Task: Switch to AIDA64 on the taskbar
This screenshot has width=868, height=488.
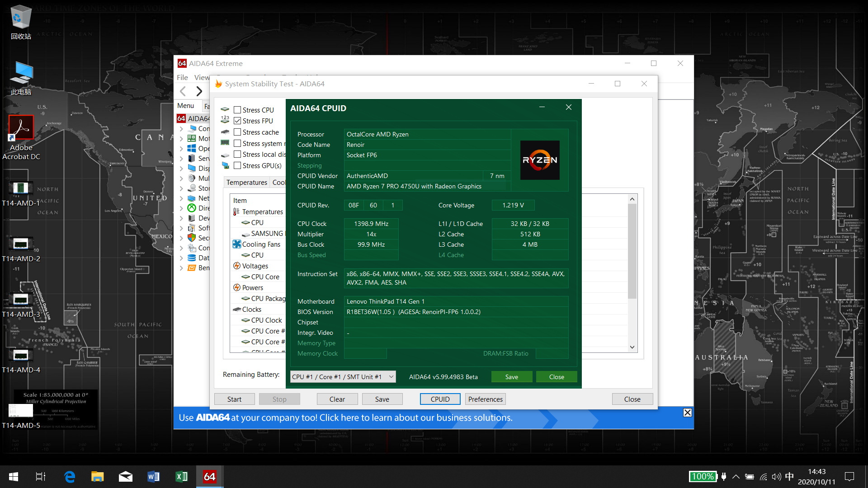Action: (x=209, y=476)
